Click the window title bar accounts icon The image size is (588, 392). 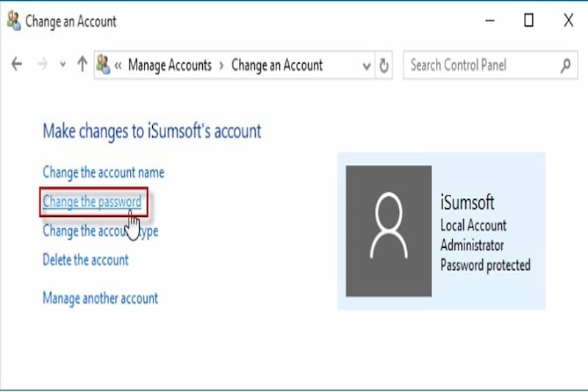[x=12, y=21]
